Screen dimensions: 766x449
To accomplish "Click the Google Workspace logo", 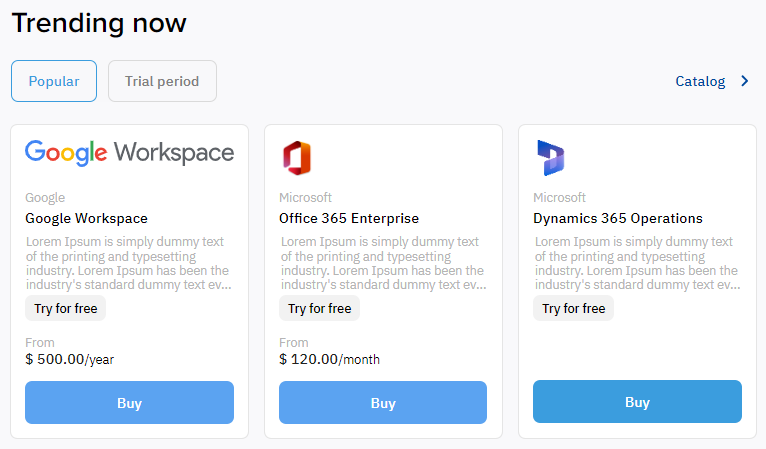I will pyautogui.click(x=129, y=153).
